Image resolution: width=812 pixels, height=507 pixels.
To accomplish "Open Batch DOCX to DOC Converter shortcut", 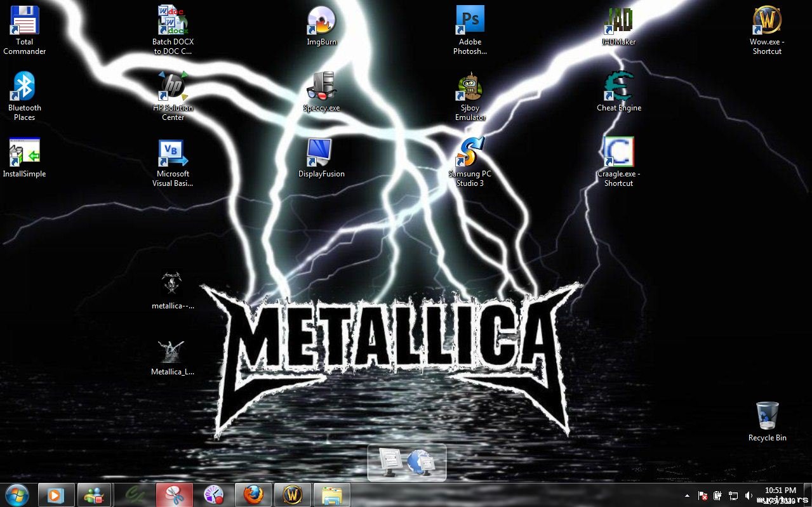I will [x=173, y=30].
